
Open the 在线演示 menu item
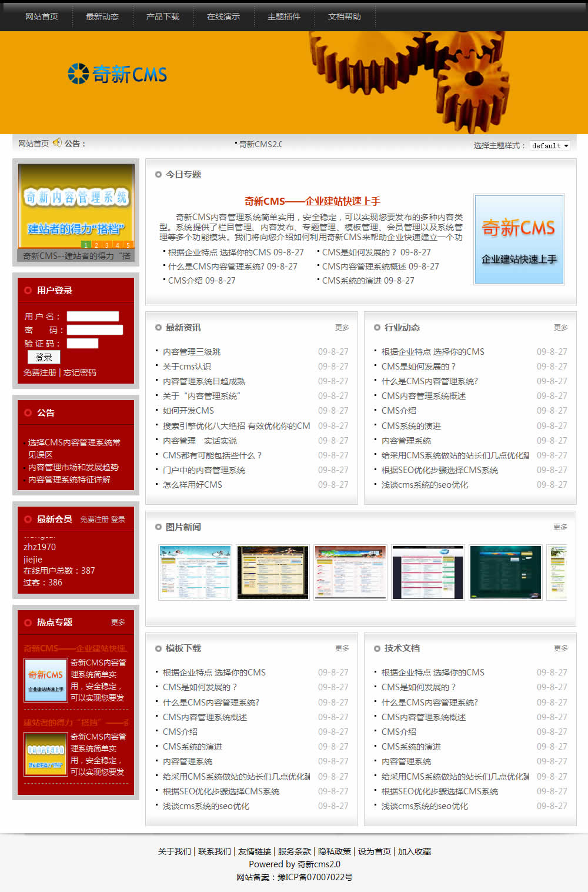pos(223,16)
